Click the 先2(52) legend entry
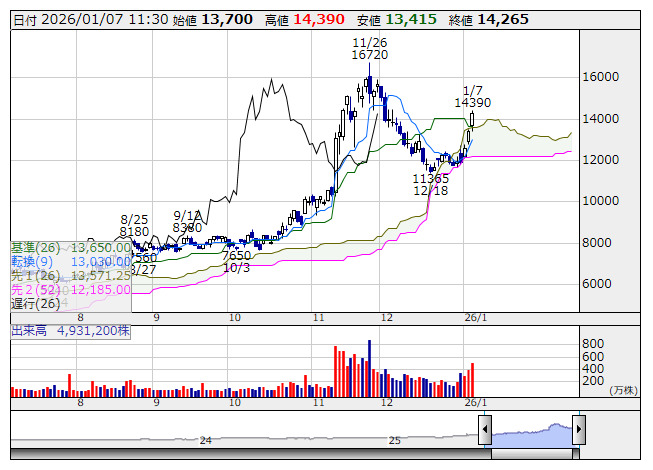The height and width of the screenshot is (470, 653). click(71, 289)
